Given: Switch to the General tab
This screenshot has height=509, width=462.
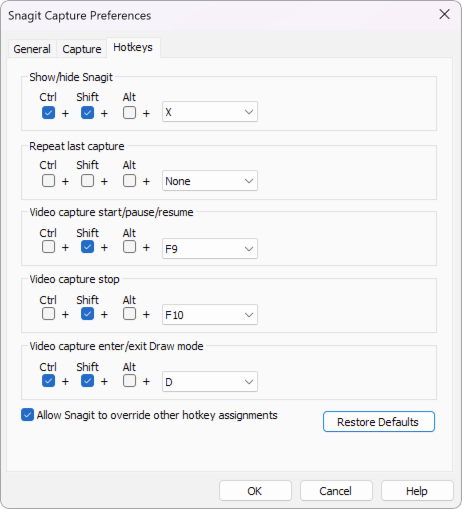Looking at the screenshot, I should pos(32,49).
